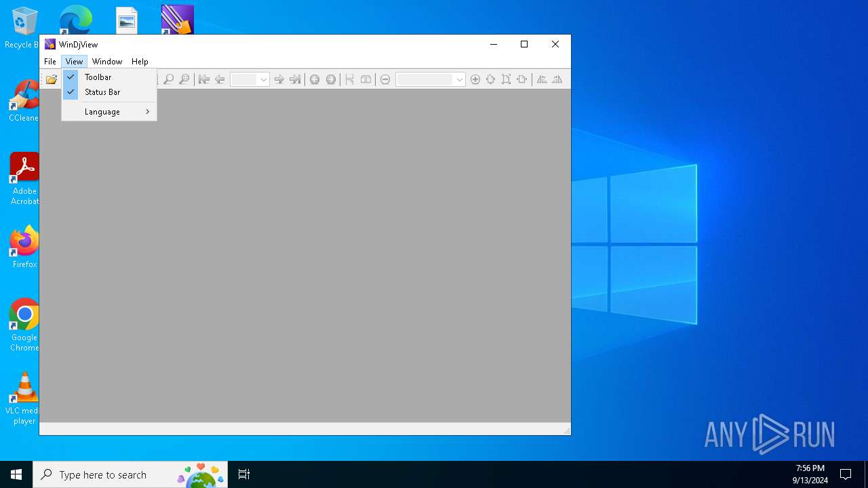Click the Open file folder icon
The height and width of the screenshot is (488, 868).
pyautogui.click(x=52, y=79)
